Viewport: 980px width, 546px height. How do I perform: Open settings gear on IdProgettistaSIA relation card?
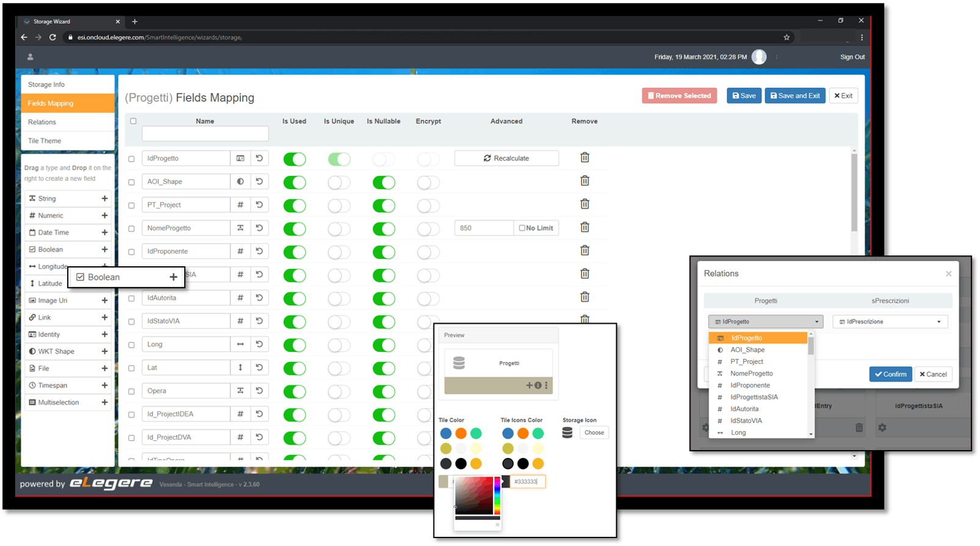point(882,428)
